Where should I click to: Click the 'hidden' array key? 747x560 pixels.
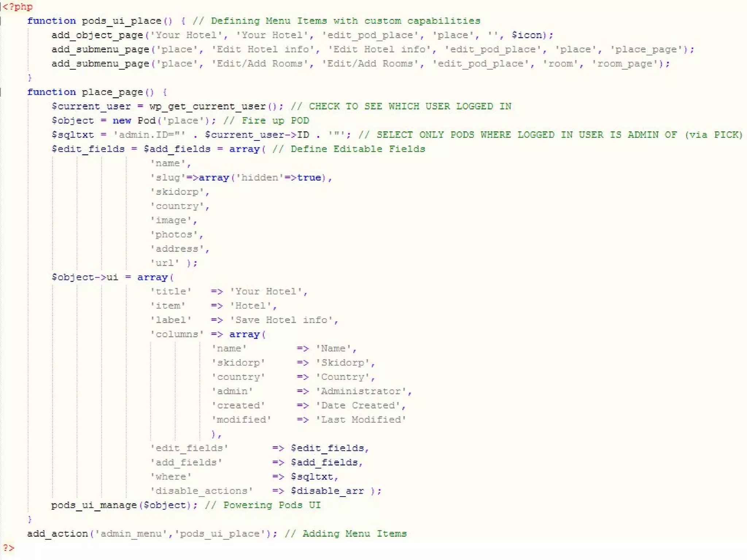click(259, 178)
